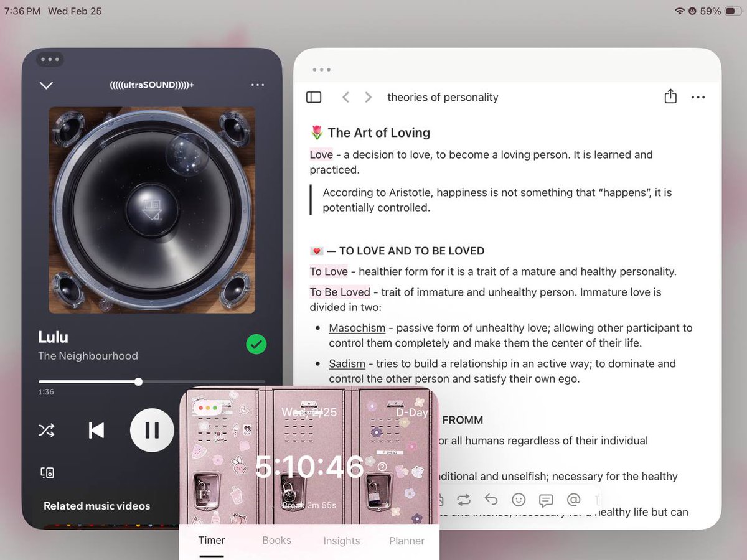747x560 pixels.
Task: Toggle the green saved checkmark for Lulu
Action: pyautogui.click(x=256, y=344)
